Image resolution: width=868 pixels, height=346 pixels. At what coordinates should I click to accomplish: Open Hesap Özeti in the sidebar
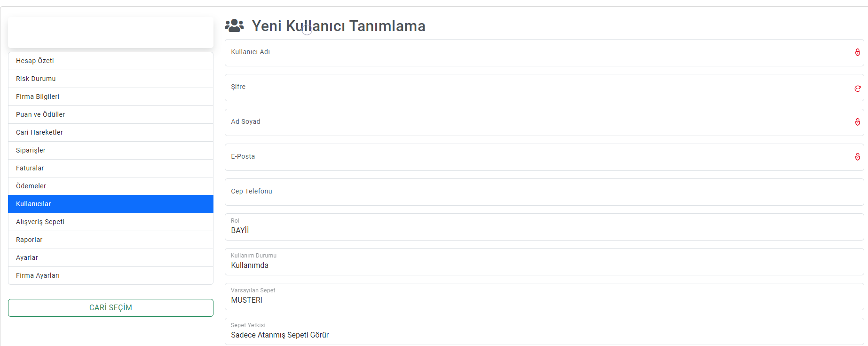click(110, 61)
